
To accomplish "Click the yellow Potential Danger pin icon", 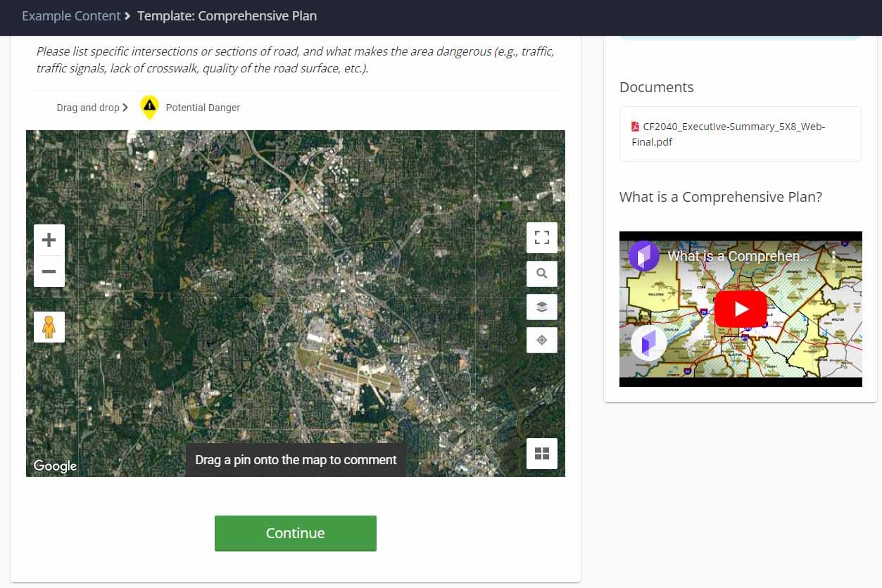I will point(149,107).
